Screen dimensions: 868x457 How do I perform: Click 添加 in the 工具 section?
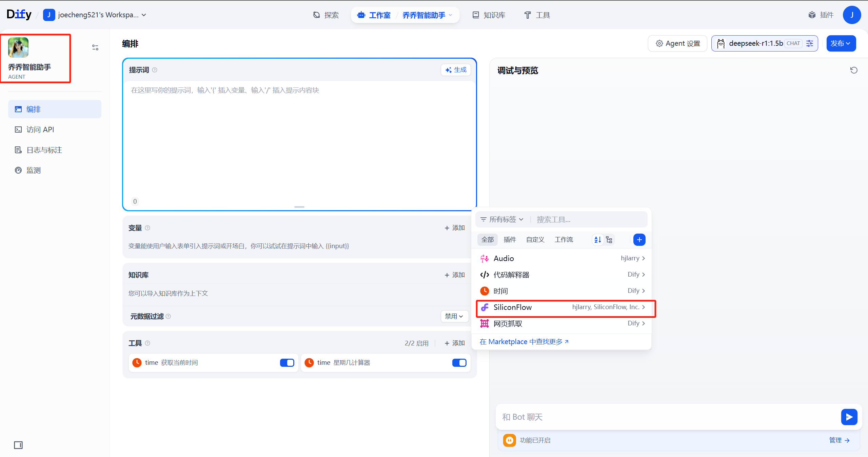(455, 343)
